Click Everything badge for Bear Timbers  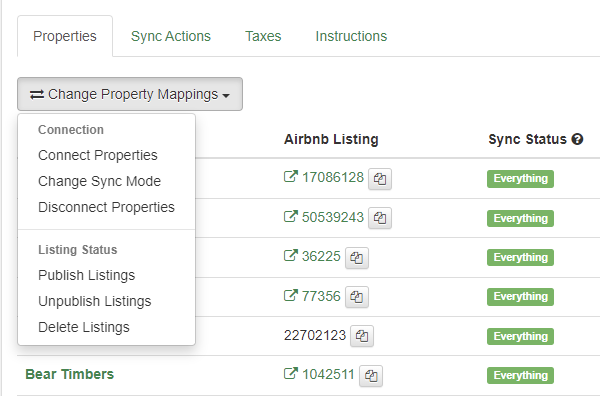pyautogui.click(x=520, y=375)
